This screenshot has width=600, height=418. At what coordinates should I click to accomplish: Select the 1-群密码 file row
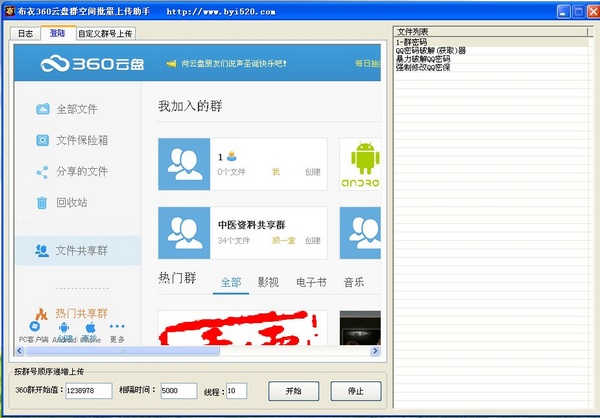[x=491, y=42]
